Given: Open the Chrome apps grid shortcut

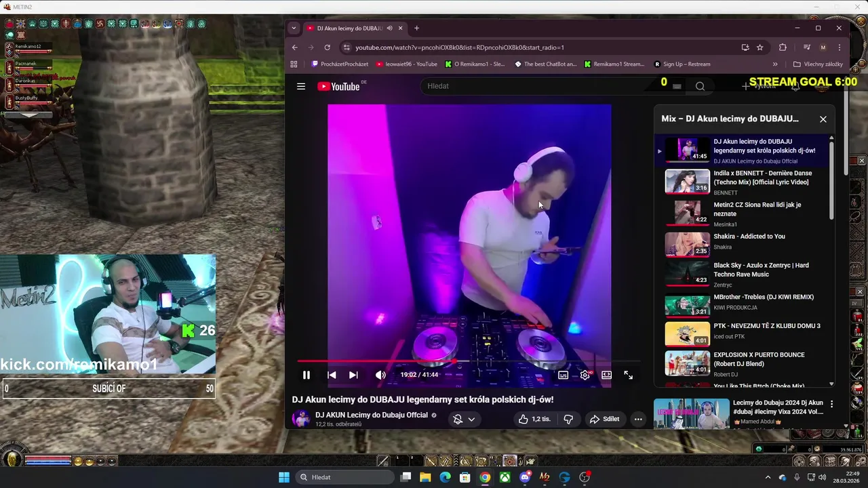Looking at the screenshot, I should click(294, 64).
